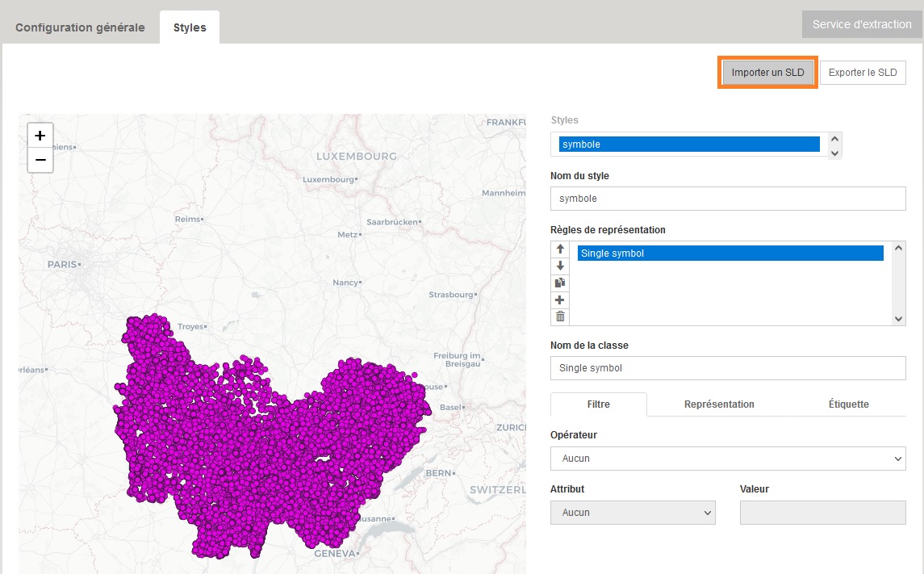Select the Styles tab
Image resolution: width=924 pixels, height=574 pixels.
click(x=190, y=27)
